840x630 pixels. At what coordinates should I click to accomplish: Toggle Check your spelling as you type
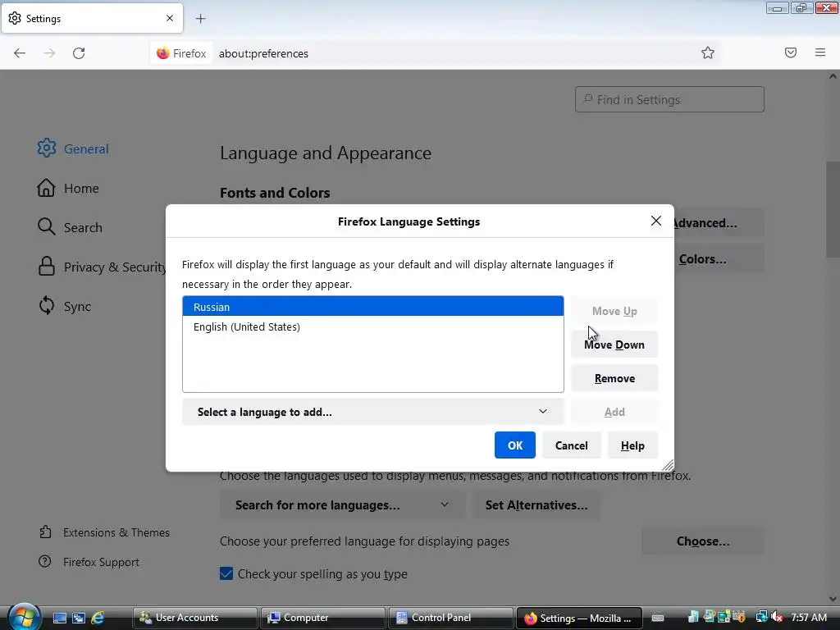(226, 573)
